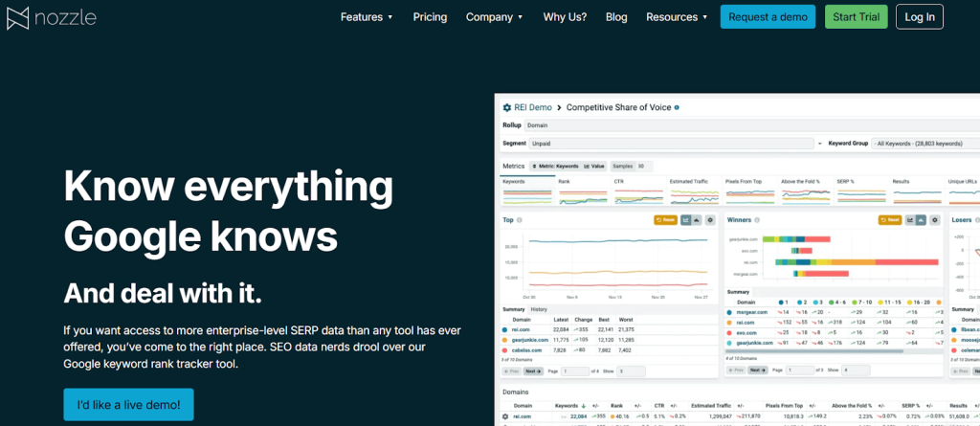Click the I'd like a live demo button
The height and width of the screenshot is (426, 980).
128,404
